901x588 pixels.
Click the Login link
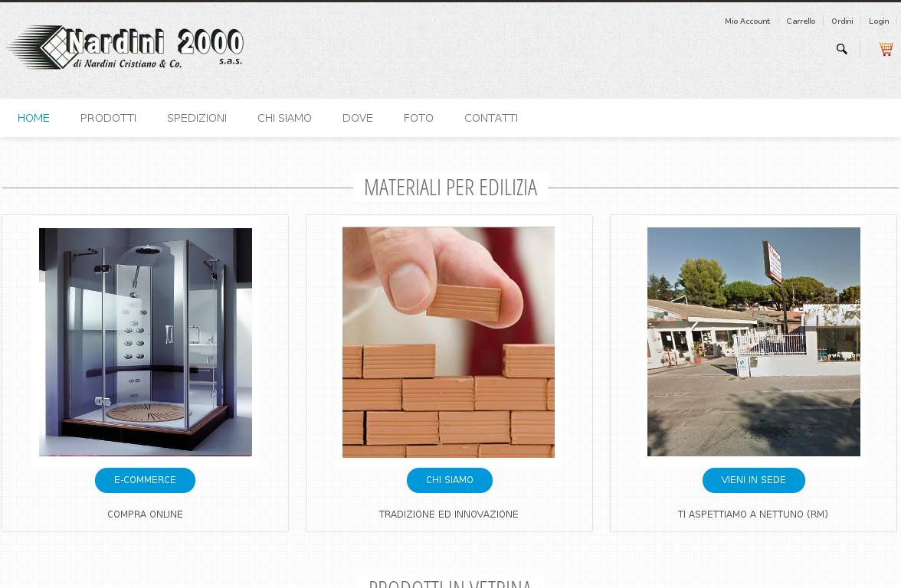(879, 21)
